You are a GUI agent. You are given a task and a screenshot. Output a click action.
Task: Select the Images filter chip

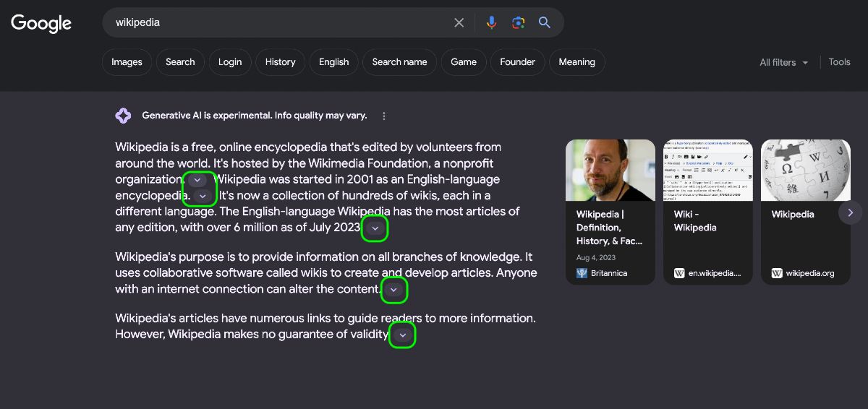(127, 62)
